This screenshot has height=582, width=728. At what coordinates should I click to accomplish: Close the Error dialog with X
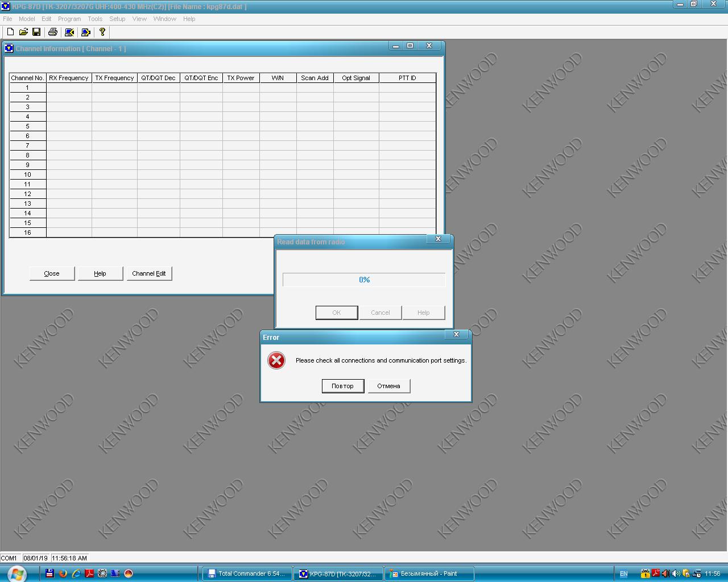tap(456, 334)
